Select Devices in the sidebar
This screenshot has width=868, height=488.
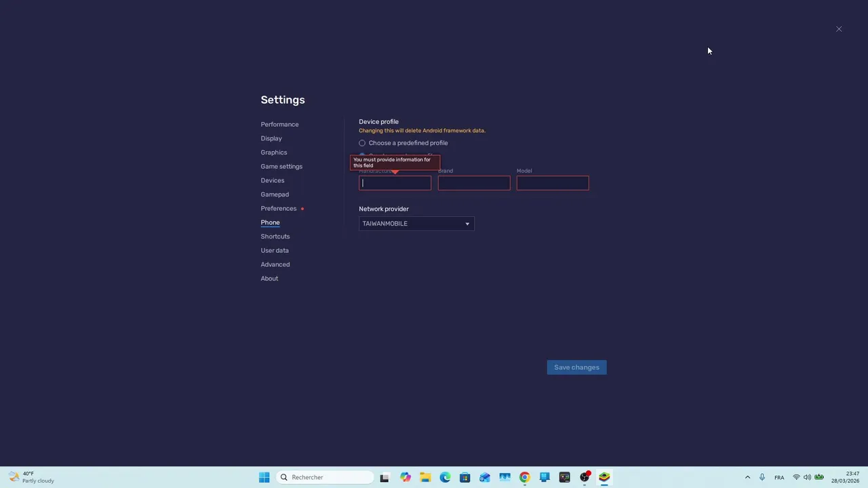pyautogui.click(x=273, y=180)
